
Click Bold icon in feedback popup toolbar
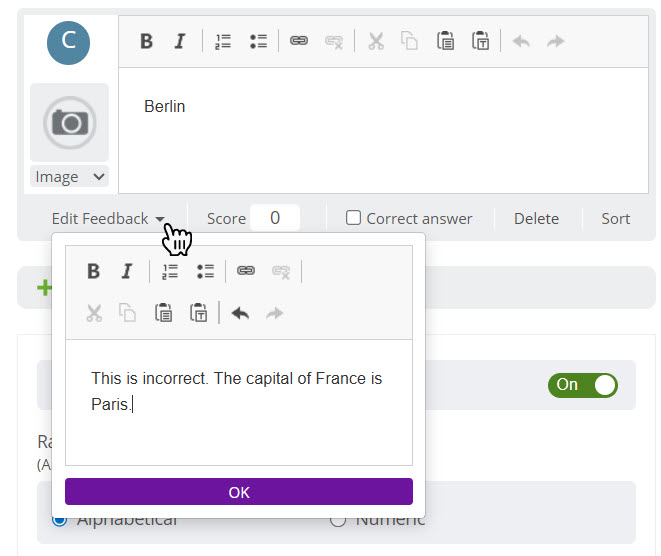(x=93, y=271)
